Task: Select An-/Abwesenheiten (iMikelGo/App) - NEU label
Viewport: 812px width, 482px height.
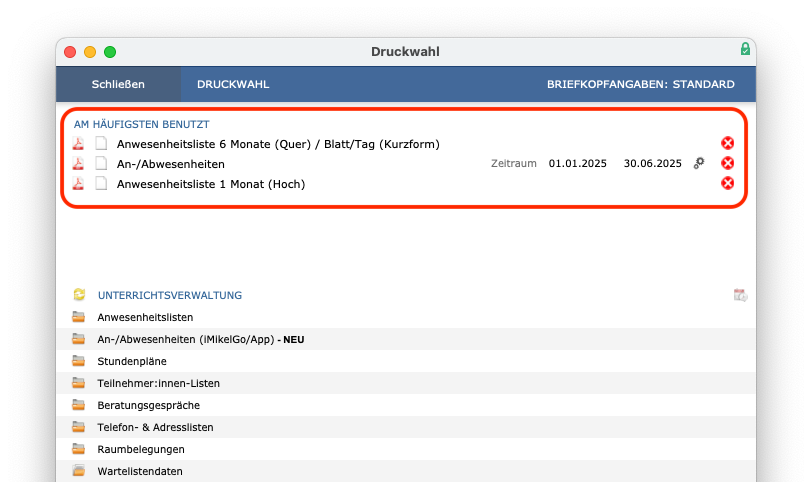Action: click(x=201, y=340)
